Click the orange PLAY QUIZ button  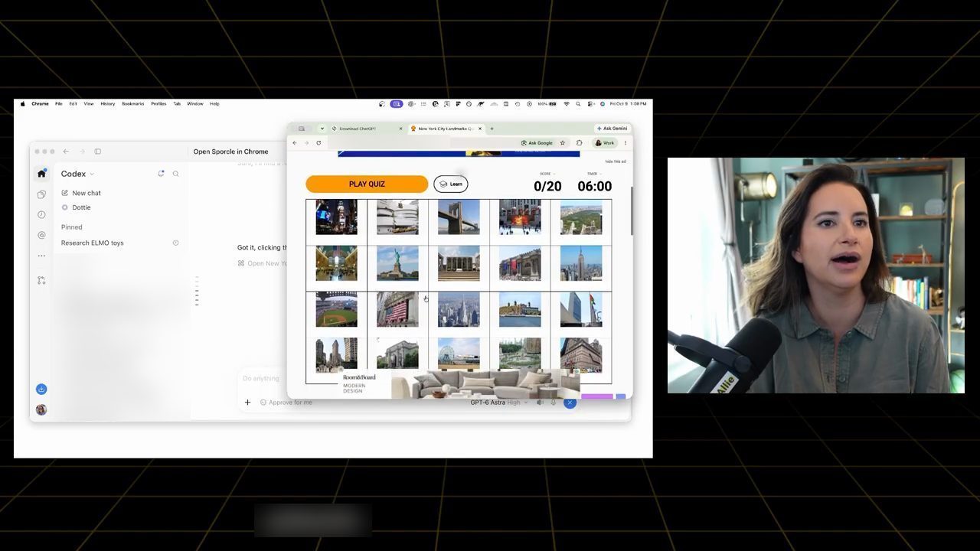[x=367, y=184]
